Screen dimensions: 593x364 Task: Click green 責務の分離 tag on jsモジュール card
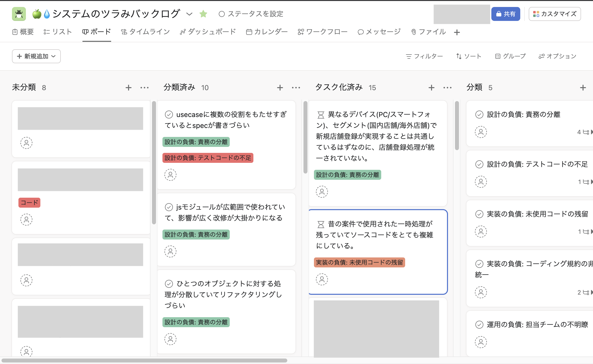click(x=196, y=235)
